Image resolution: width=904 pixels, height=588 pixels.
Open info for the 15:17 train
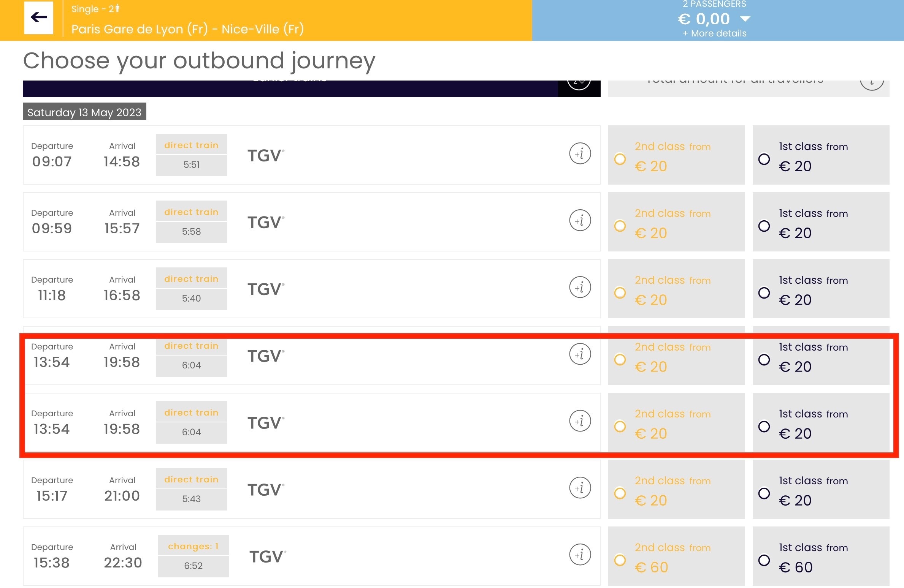(x=580, y=488)
